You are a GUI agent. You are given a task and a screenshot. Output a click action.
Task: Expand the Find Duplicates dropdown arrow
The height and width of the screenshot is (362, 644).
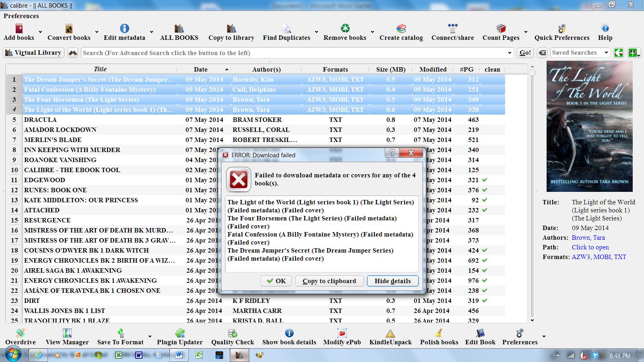[x=316, y=32]
